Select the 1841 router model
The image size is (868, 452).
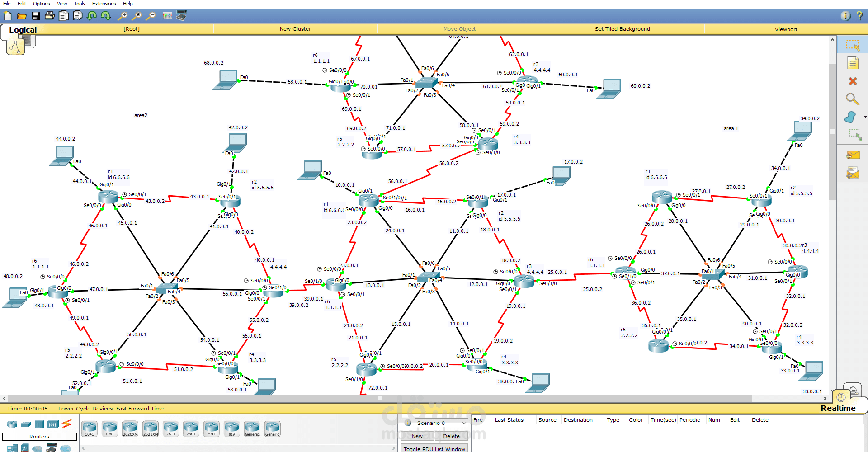(x=89, y=427)
